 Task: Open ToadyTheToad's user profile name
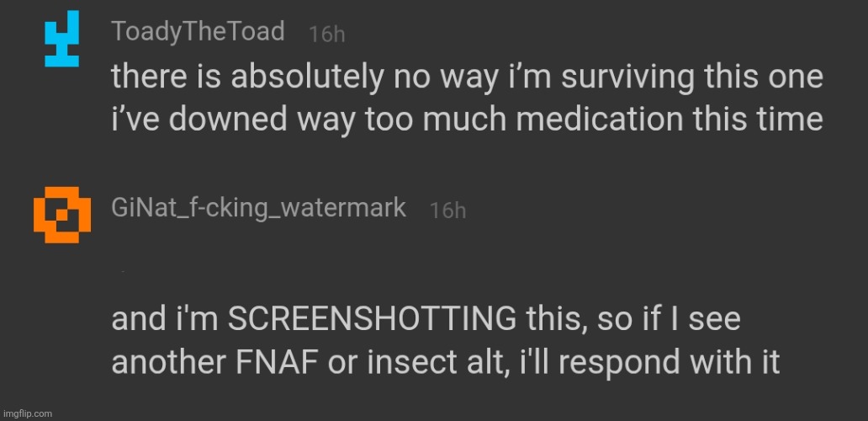click(198, 31)
